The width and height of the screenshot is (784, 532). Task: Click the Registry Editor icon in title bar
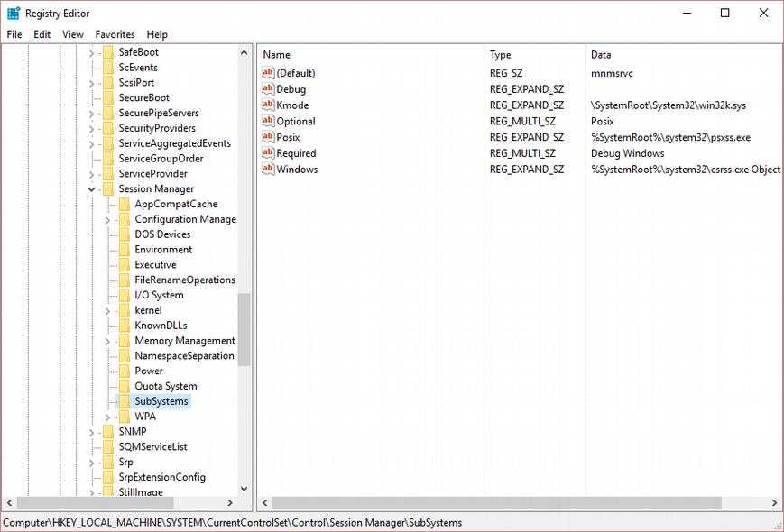pyautogui.click(x=14, y=14)
